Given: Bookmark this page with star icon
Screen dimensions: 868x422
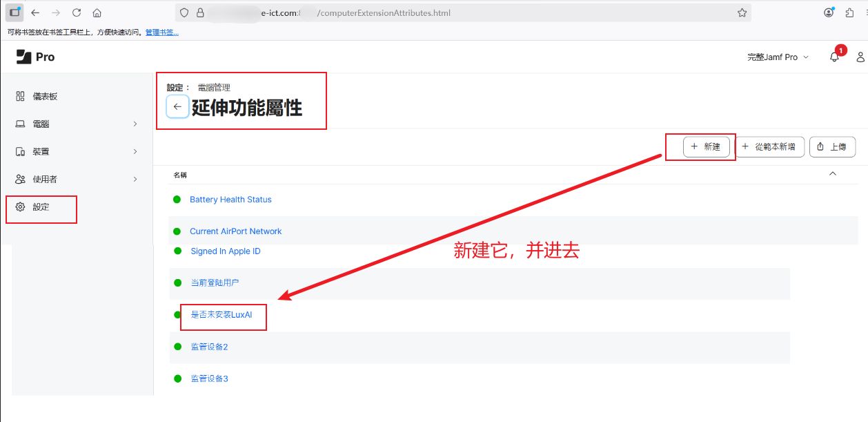Looking at the screenshot, I should pos(742,12).
